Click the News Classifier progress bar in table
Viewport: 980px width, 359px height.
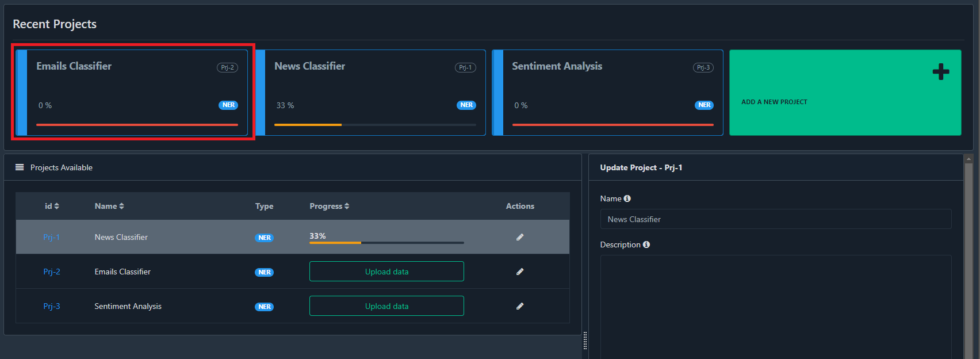pyautogui.click(x=386, y=242)
